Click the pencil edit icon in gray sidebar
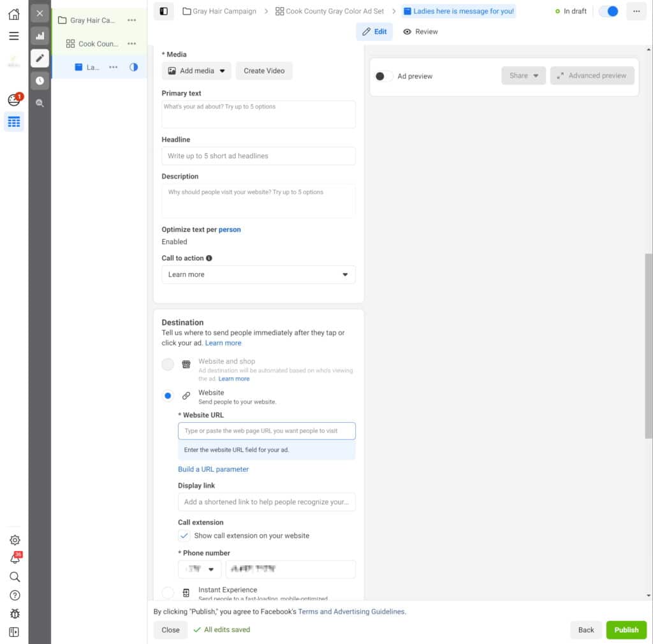Screen dimensions: 653x644 point(40,58)
